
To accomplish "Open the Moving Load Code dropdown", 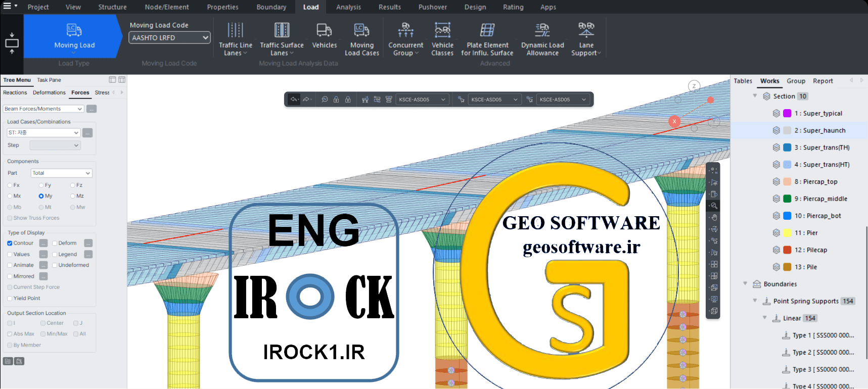I will point(169,38).
